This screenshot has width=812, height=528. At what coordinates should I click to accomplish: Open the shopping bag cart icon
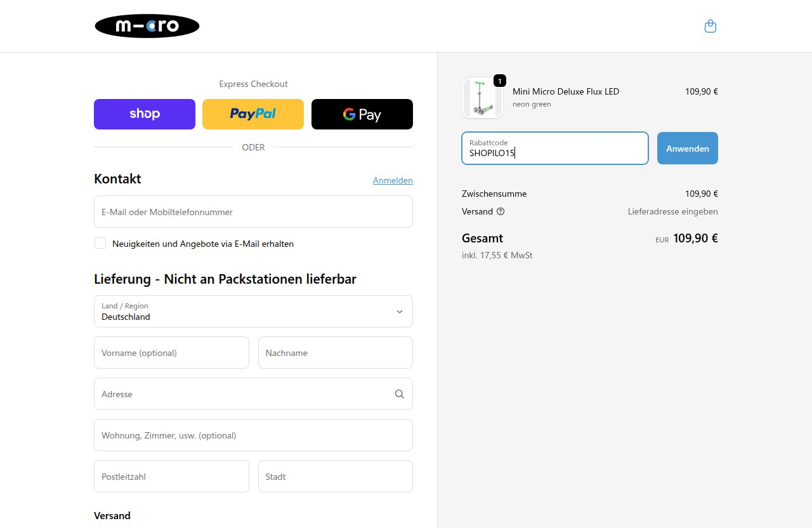point(710,26)
